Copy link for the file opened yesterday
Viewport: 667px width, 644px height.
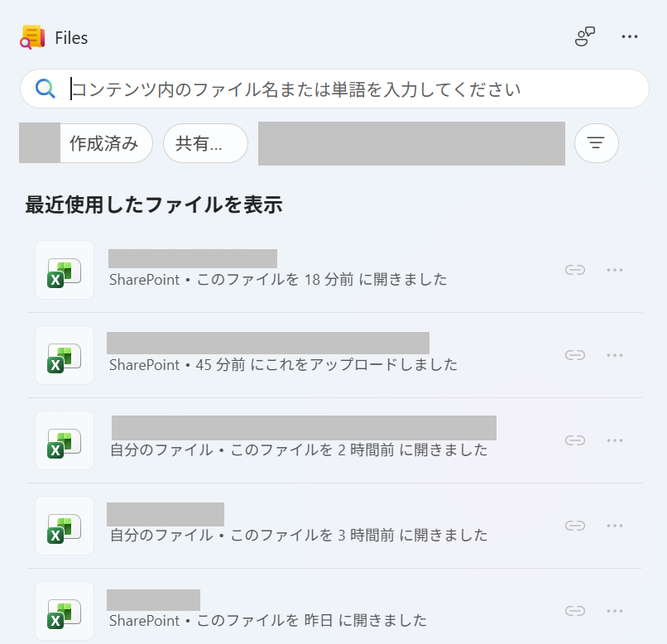[x=575, y=610]
